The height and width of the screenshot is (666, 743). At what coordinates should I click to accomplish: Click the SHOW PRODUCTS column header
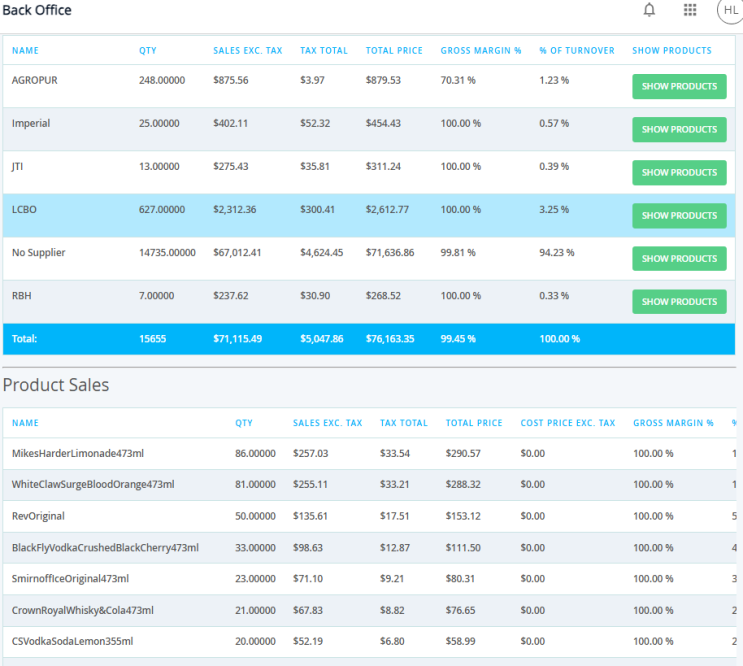[671, 51]
